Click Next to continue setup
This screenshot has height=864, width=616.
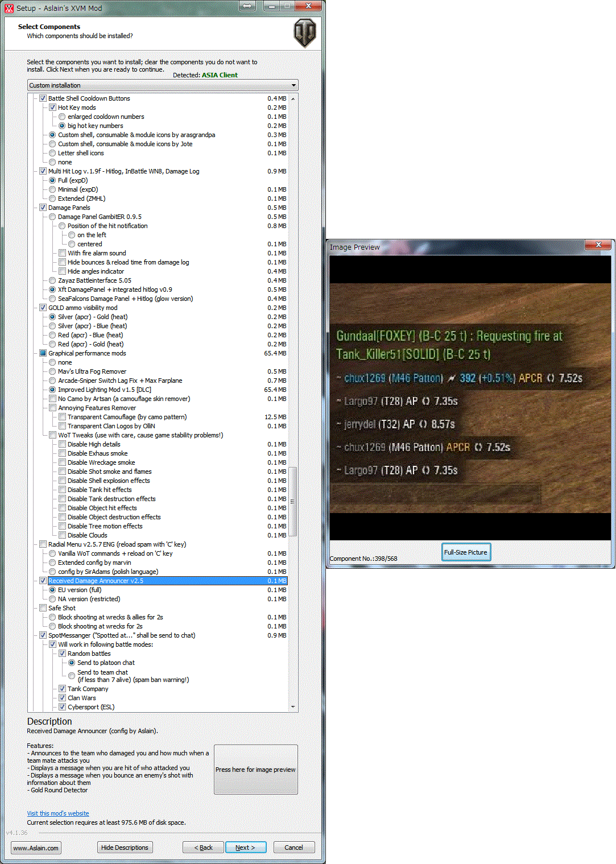[x=246, y=848]
